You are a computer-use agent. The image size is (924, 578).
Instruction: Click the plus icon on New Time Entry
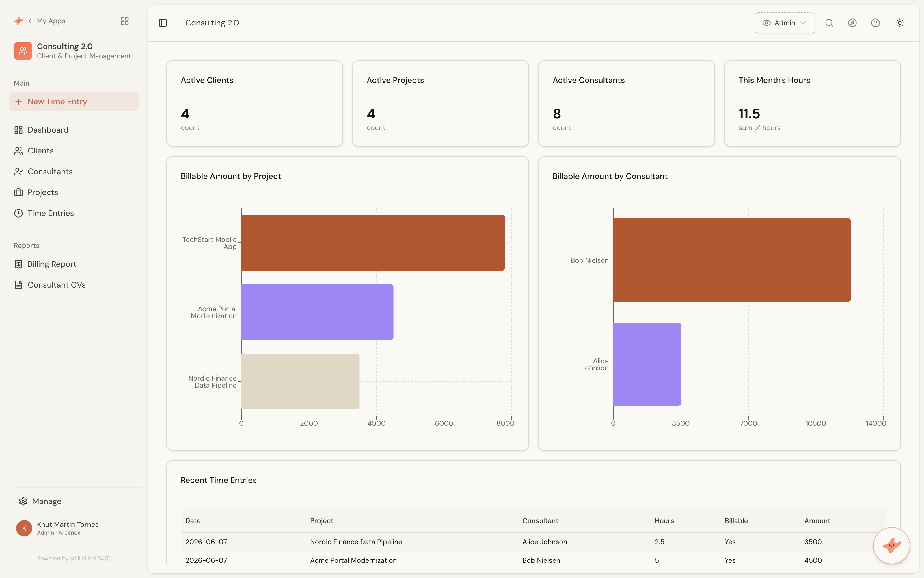click(18, 102)
